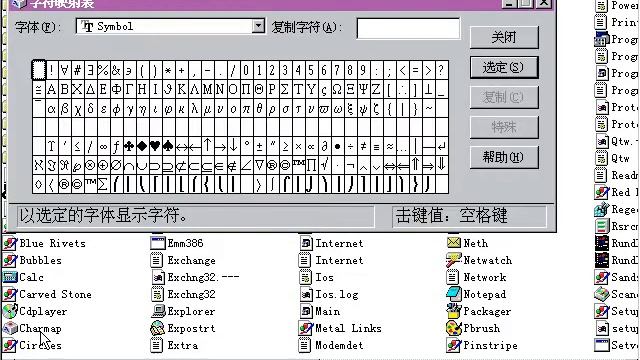Screen dimensions: 640x360
Task: Select the Cdplayer disc icon
Action: [10, 311]
